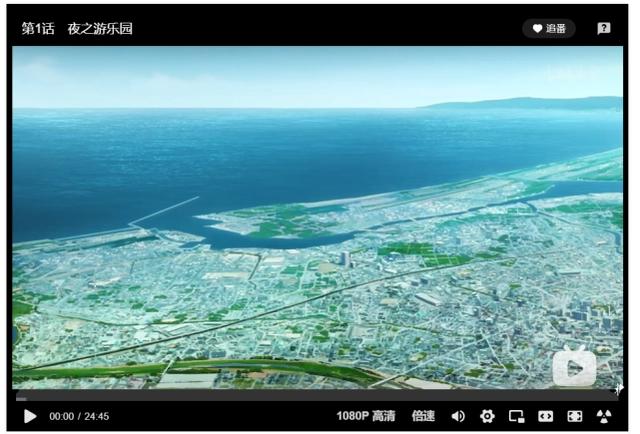Enter web fullscreen mode icon

(575, 416)
